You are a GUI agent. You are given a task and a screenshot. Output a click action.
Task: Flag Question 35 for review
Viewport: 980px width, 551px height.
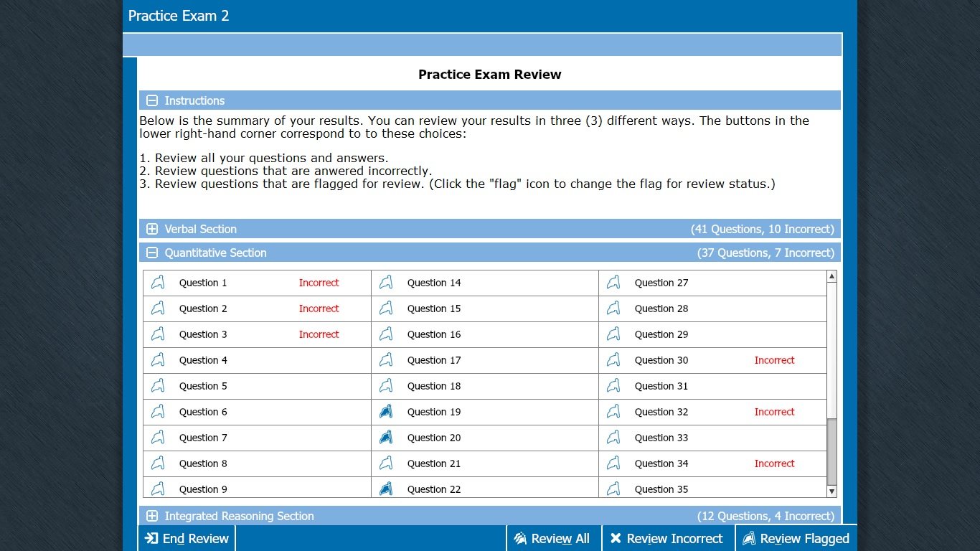pos(613,489)
